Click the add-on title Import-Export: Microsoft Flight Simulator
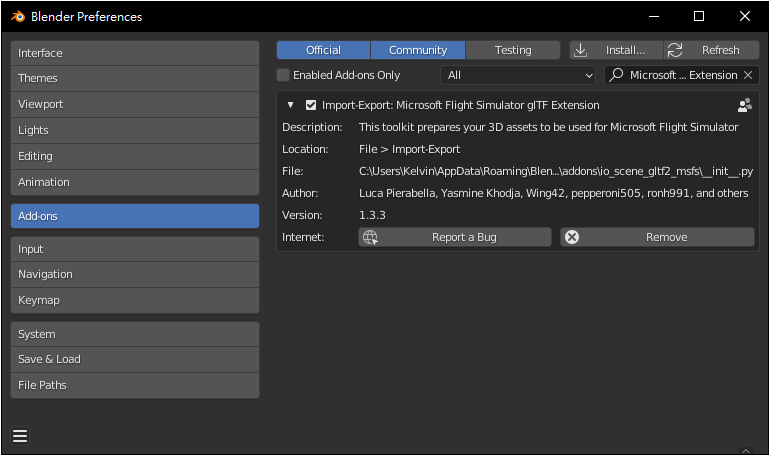770x456 pixels. (x=461, y=105)
